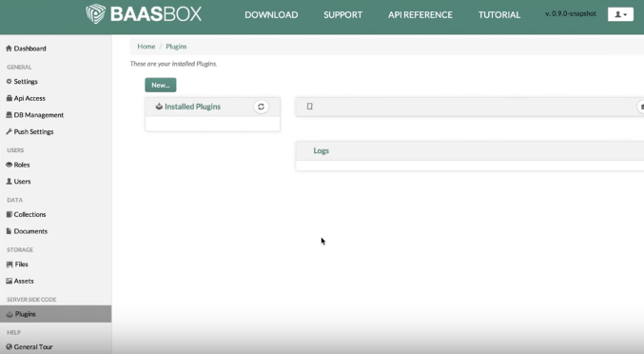644x354 pixels.
Task: Open the SUPPORT menu item
Action: 343,15
